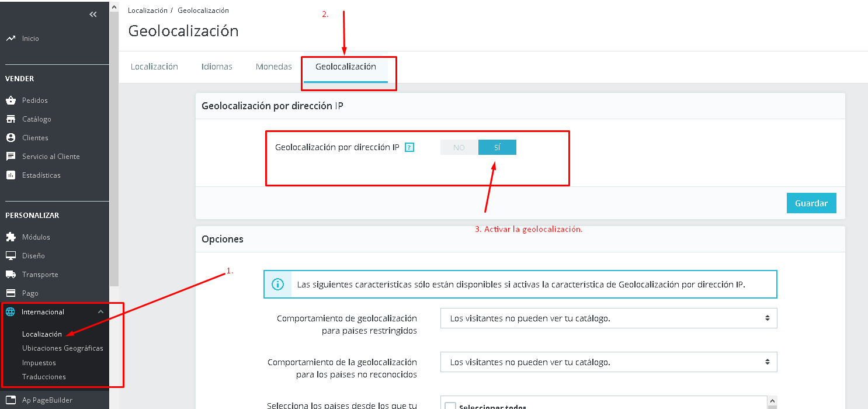This screenshot has height=409, width=868.
Task: Open Clientes in the sidebar
Action: (x=35, y=138)
